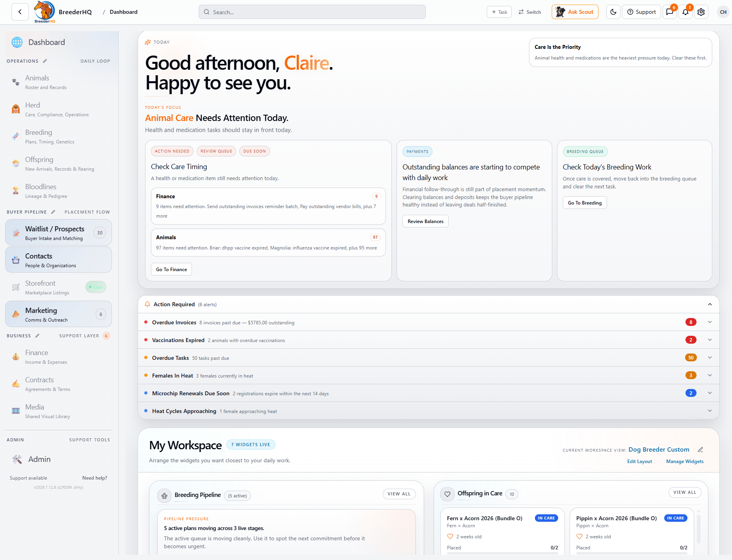Viewport: 732px width, 560px height.
Task: Edit Buyer Pipeline section pencil icon
Action: [x=53, y=212]
